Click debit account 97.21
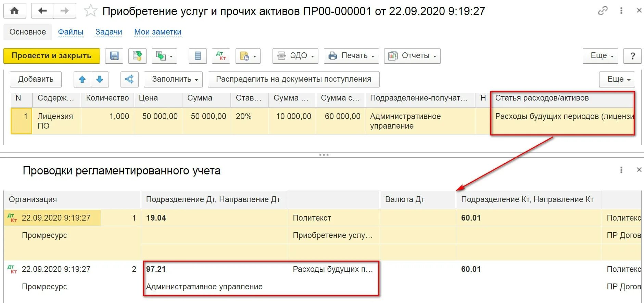644x303 pixels. [x=156, y=269]
